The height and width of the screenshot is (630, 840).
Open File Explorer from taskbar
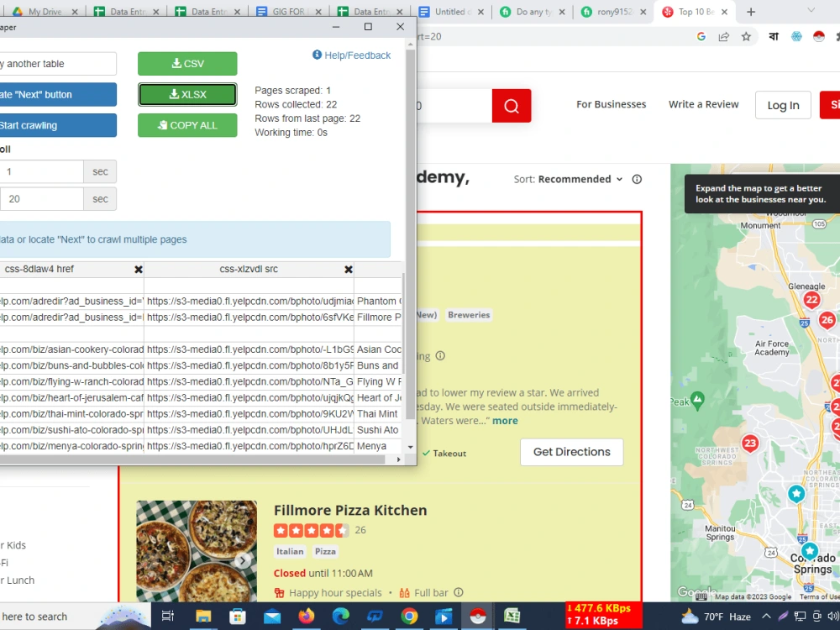[203, 616]
